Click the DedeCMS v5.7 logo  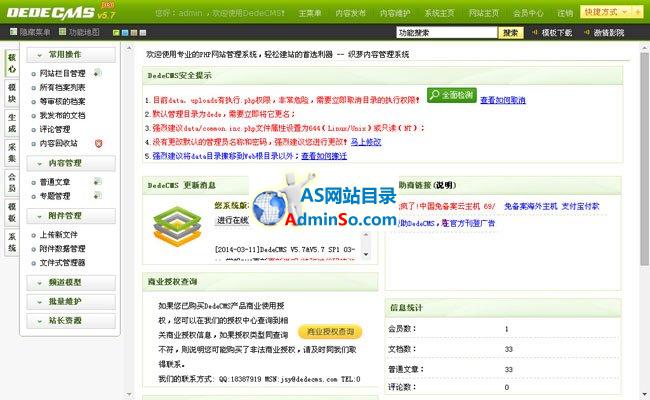point(61,12)
